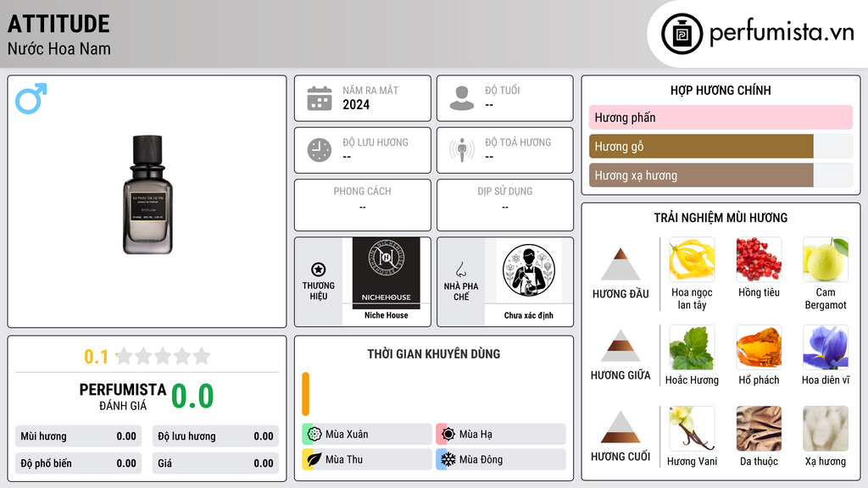868x488 pixels.
Task: Click the Chưa xác định perfumer label
Action: pos(529,315)
